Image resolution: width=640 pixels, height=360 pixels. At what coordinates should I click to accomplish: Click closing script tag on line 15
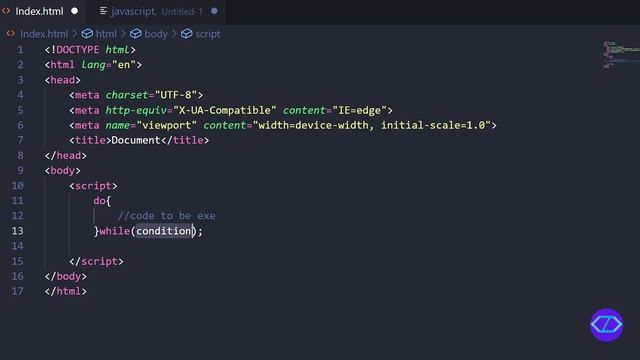click(x=96, y=261)
